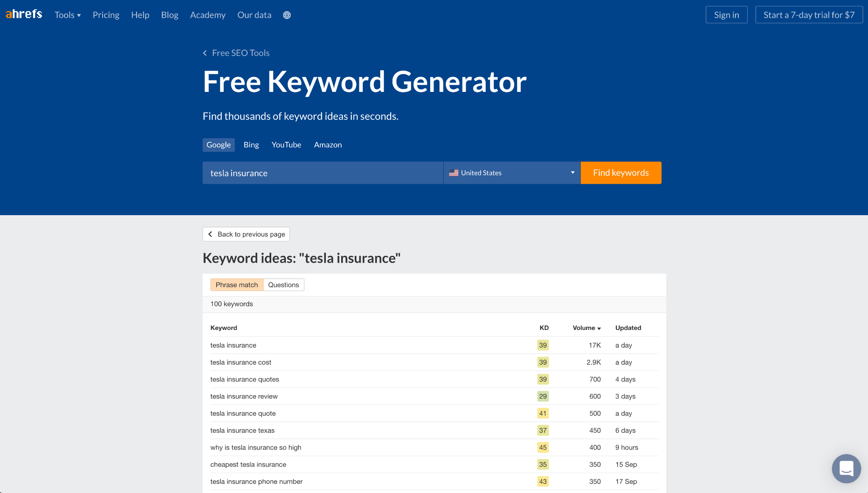Click the Tools dropdown menu icon
This screenshot has width=868, height=493.
click(x=78, y=15)
